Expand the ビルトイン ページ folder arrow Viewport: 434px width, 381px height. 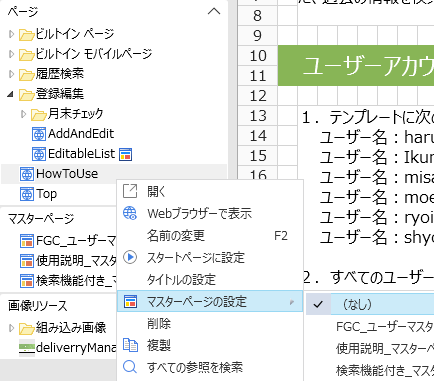click(11, 34)
